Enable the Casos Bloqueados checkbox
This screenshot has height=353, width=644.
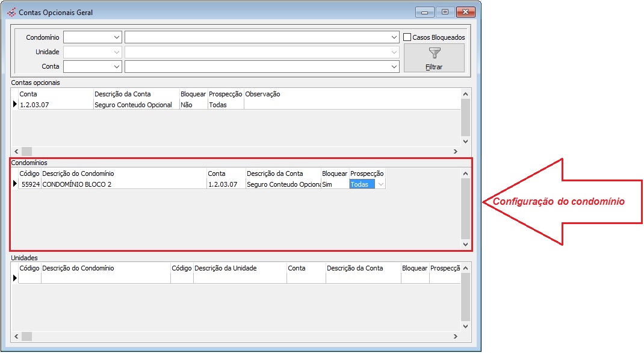pyautogui.click(x=407, y=37)
